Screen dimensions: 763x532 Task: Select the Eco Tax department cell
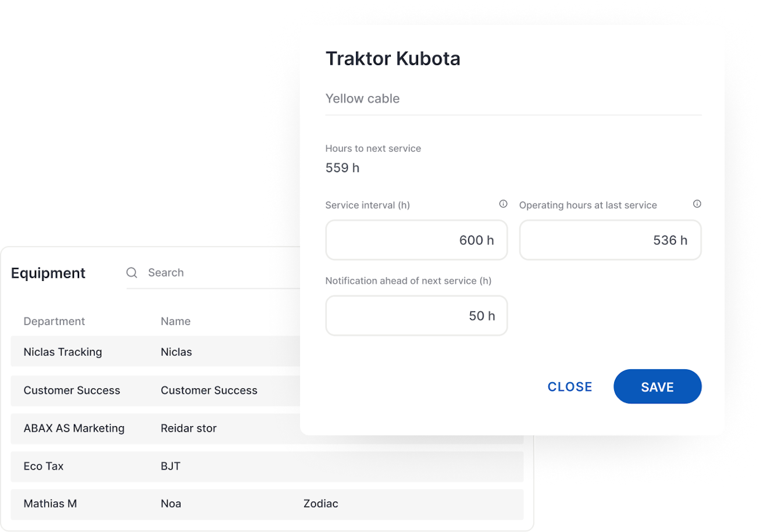click(44, 466)
